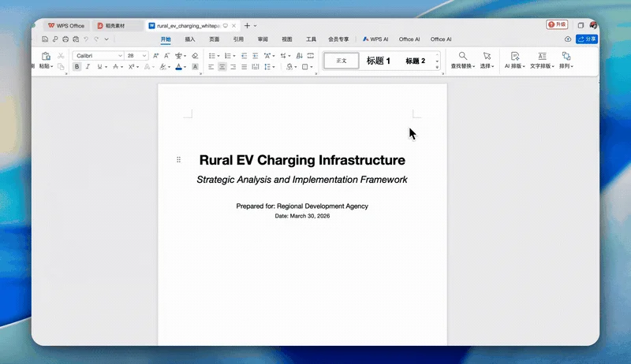The width and height of the screenshot is (631, 364).
Task: Open the AI 排版 layout tool
Action: click(x=515, y=60)
